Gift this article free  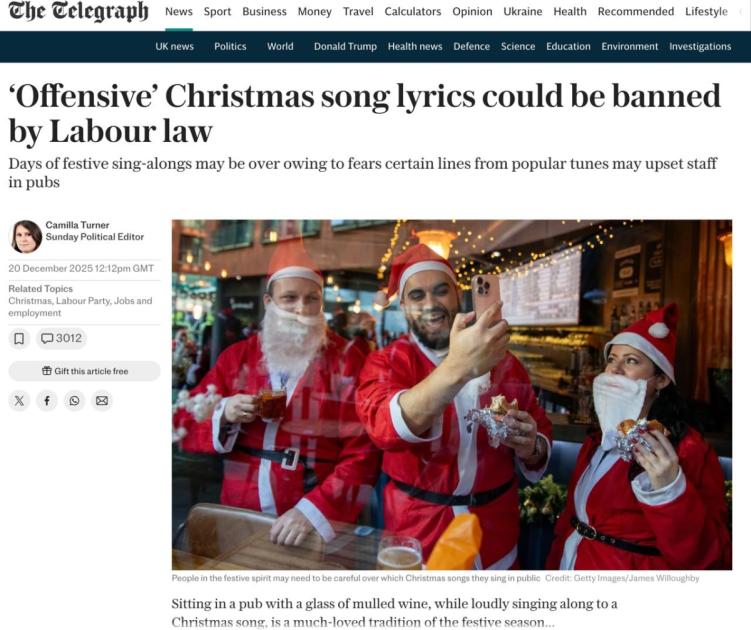pyautogui.click(x=84, y=371)
